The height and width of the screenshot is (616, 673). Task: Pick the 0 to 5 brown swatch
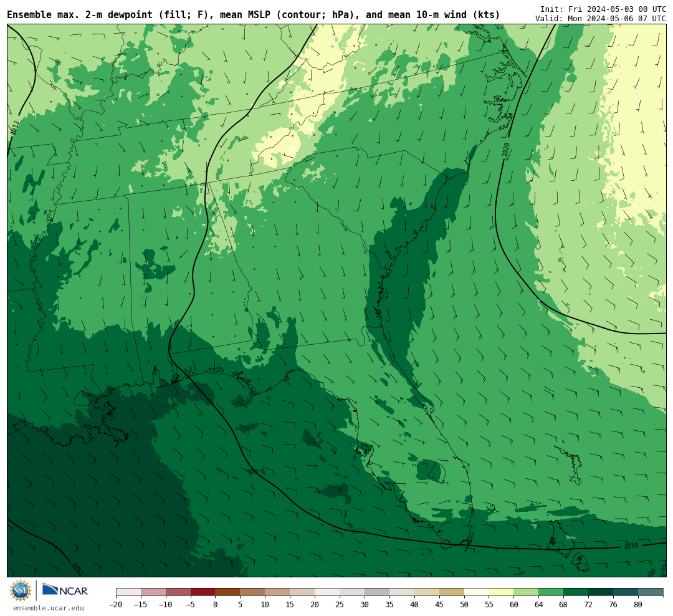point(228,592)
